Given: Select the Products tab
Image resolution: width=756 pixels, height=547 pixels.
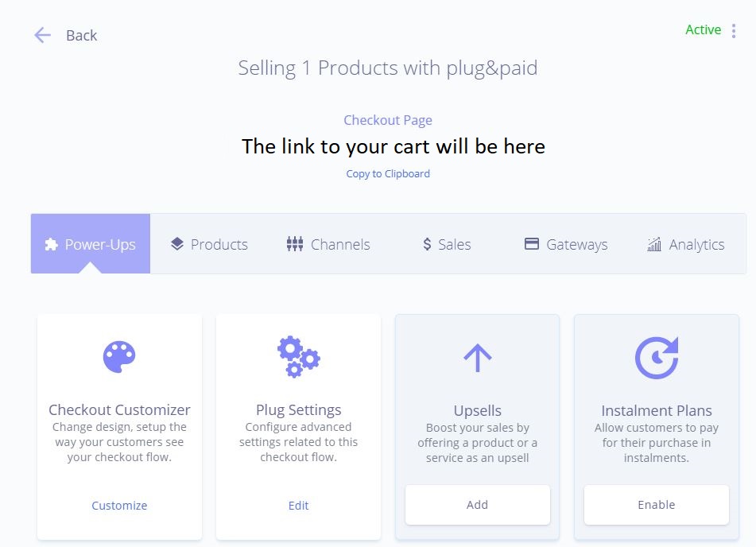Looking at the screenshot, I should click(x=209, y=244).
